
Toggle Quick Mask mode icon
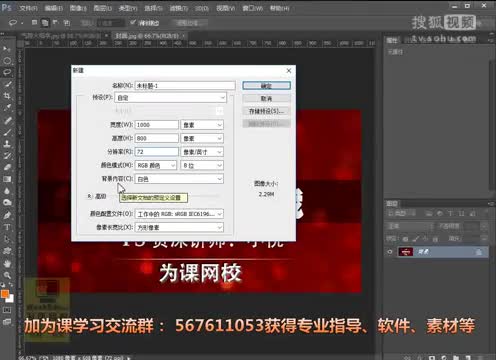coord(7,310)
